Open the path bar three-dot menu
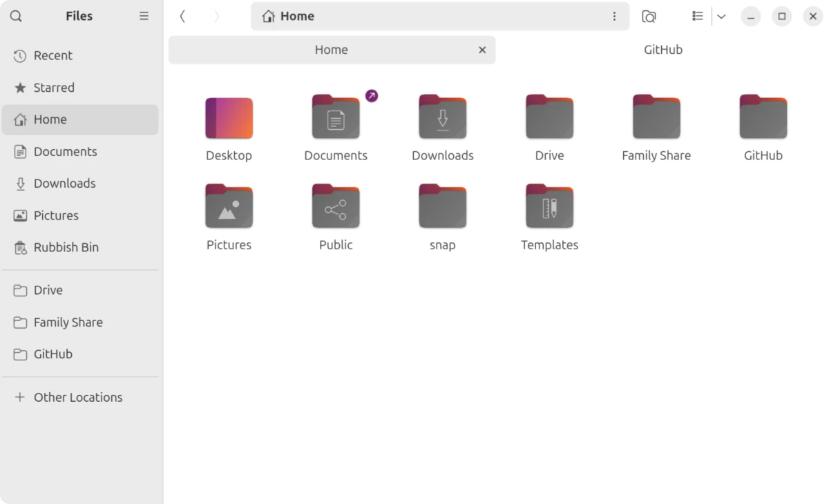The height and width of the screenshot is (504, 829). coord(614,17)
